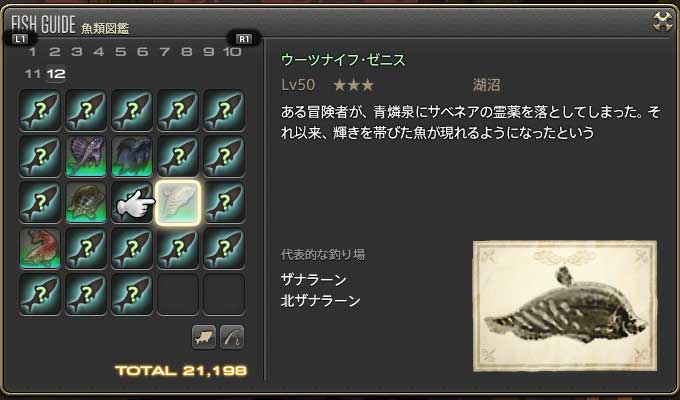Go to page 10 of fish guide
The width and height of the screenshot is (680, 400).
232,52
